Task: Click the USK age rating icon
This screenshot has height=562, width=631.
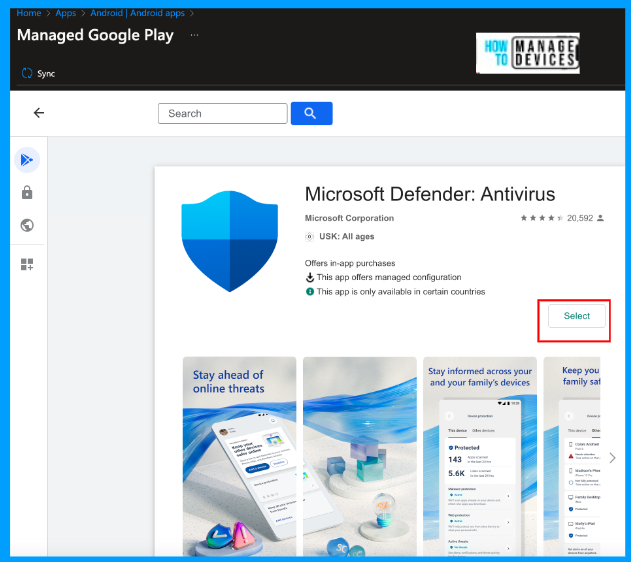Action: [309, 236]
